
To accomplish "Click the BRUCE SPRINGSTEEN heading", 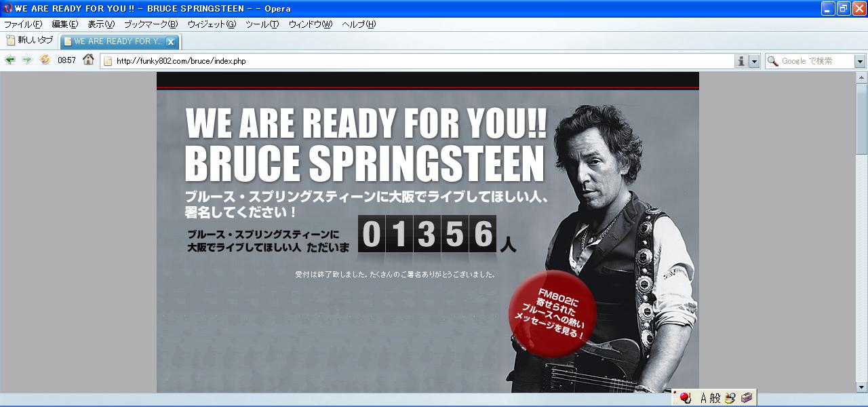I will coord(364,163).
